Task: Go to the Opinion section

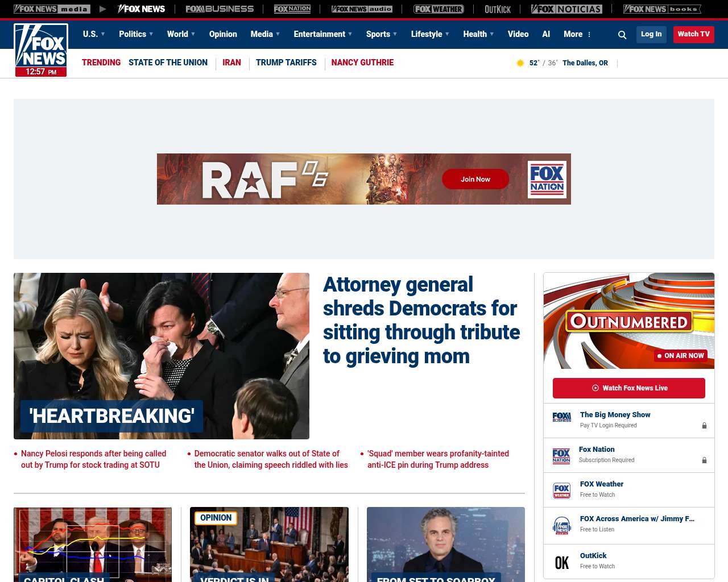Action: tap(223, 34)
